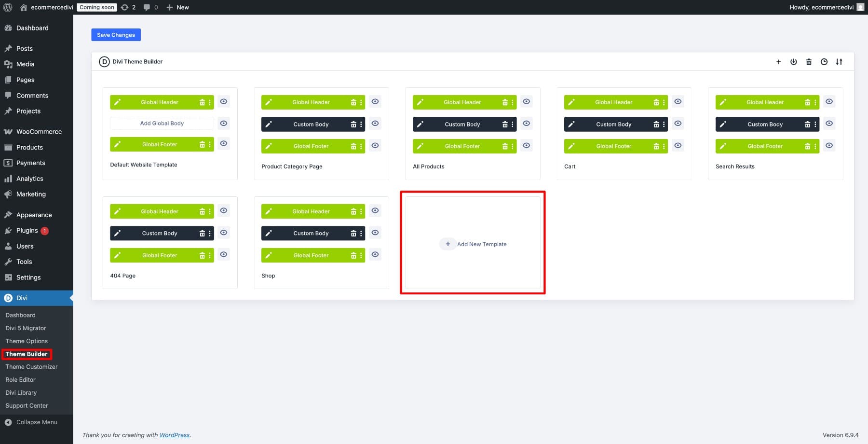This screenshot has width=868, height=444.
Task: Edit Global Header of All Products template
Action: [420, 102]
